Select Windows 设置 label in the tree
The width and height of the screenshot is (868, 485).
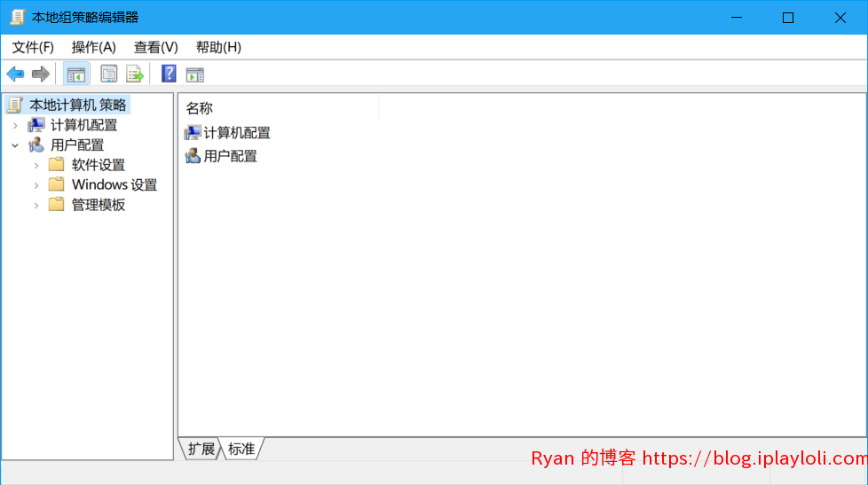point(114,184)
